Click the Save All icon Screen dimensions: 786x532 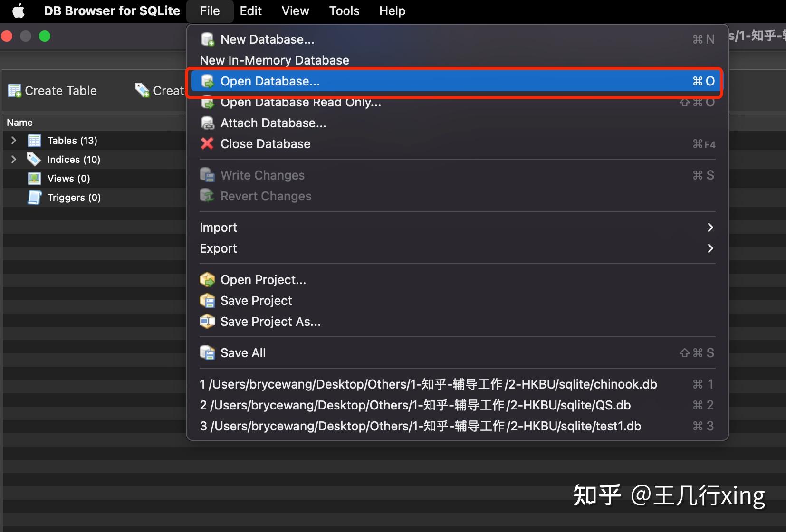point(207,352)
